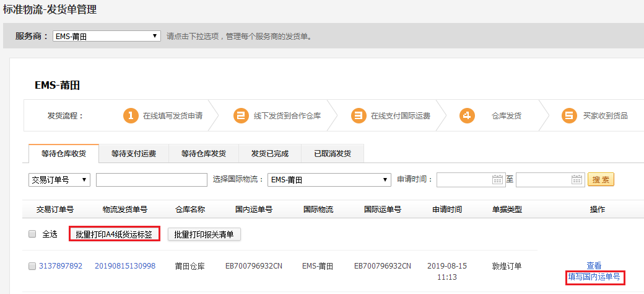Click the 查看 link

594,265
